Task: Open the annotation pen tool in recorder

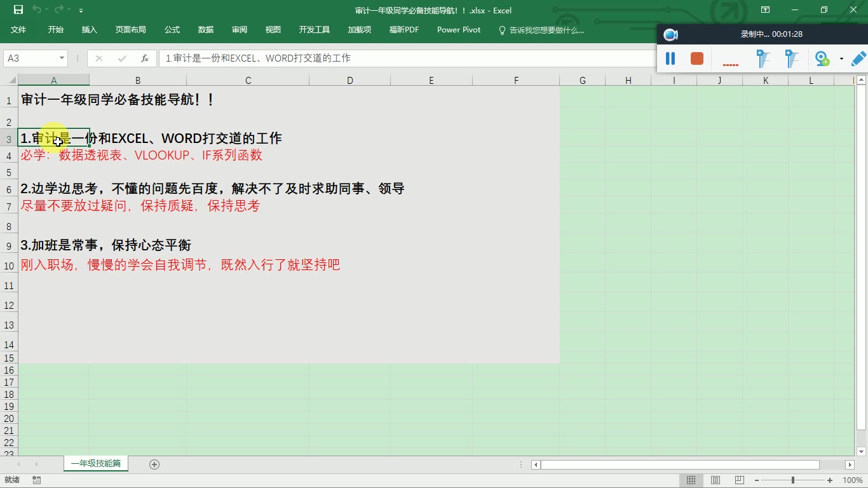Action: (x=858, y=58)
